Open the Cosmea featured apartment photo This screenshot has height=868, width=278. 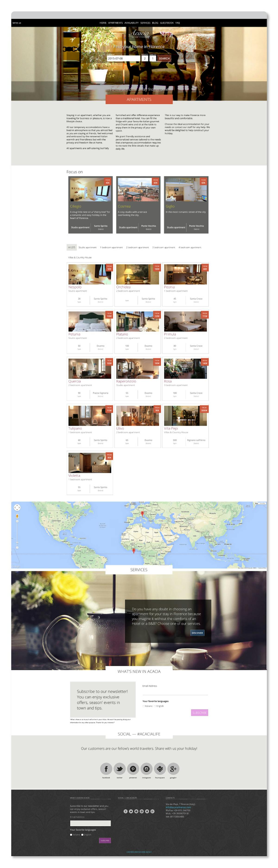[x=138, y=190]
